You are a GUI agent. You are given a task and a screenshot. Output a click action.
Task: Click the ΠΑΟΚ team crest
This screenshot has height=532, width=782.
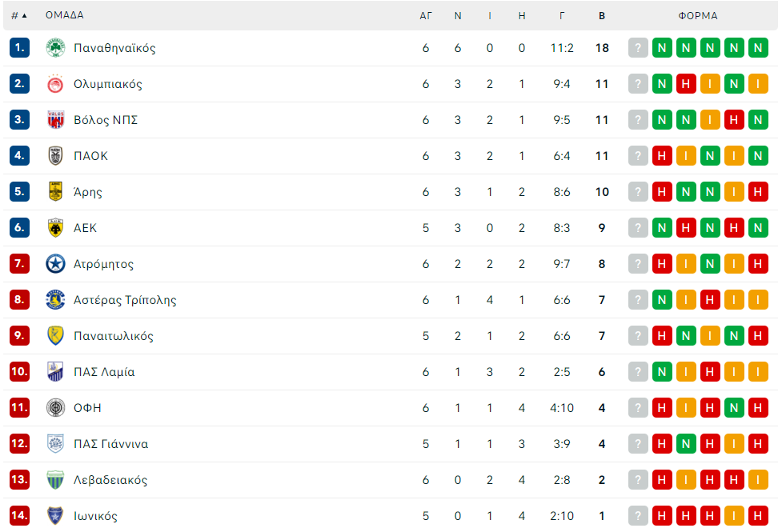55,155
